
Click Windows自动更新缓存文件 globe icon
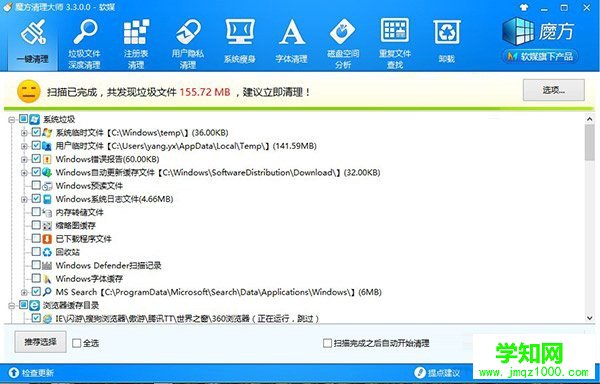click(x=47, y=172)
